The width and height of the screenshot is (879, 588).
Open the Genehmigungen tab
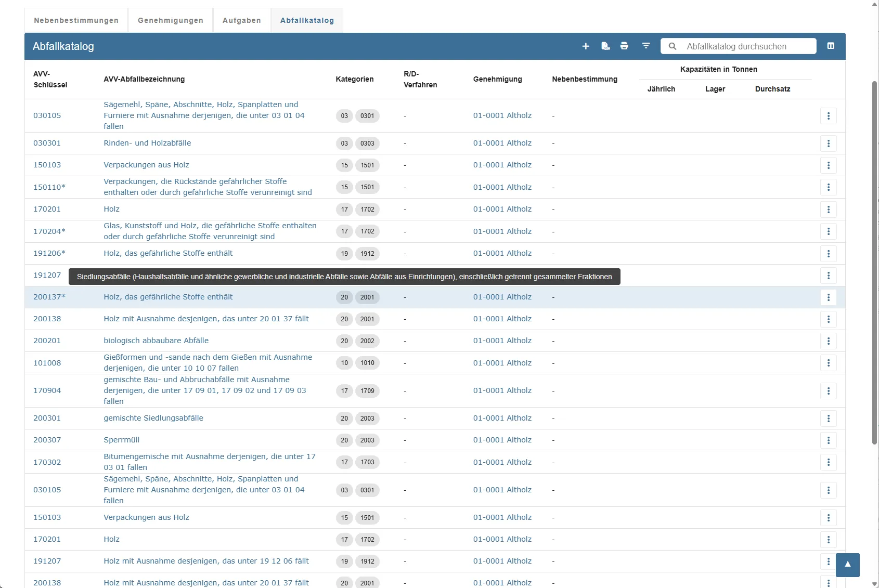pos(171,20)
